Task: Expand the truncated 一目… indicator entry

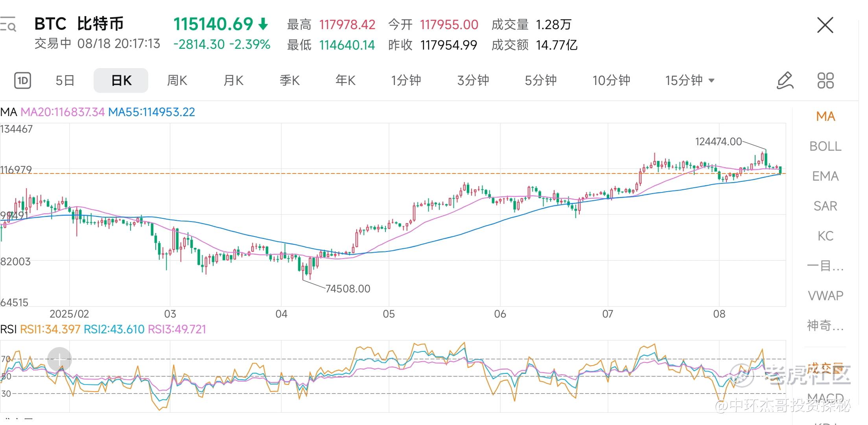Action: point(825,266)
